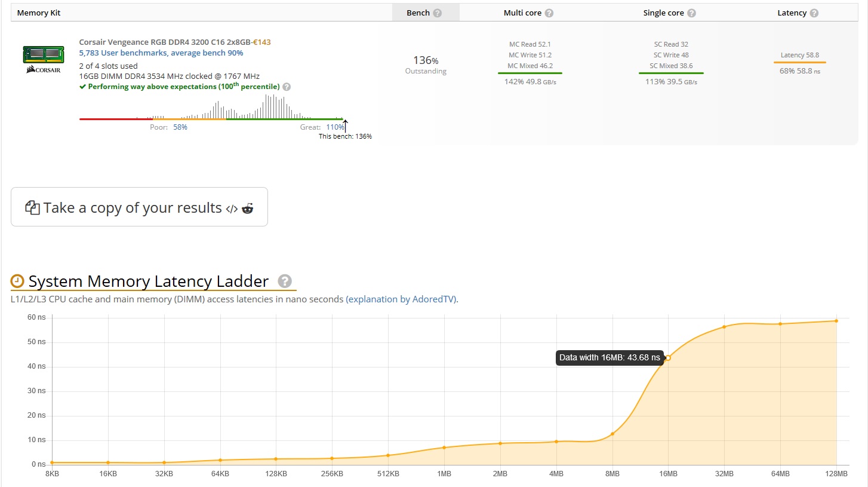Click the €143 price link
Image resolution: width=868 pixels, height=487 pixels.
coord(262,42)
